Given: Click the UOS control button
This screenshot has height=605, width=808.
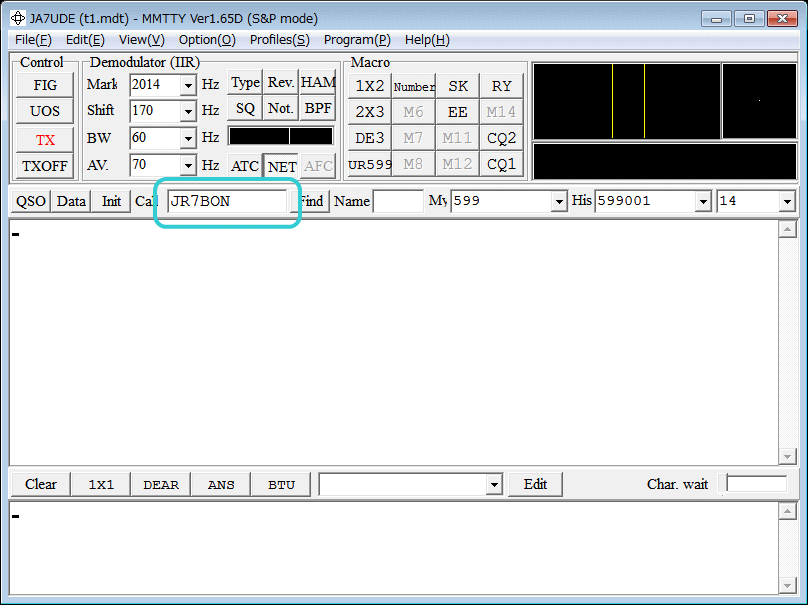Looking at the screenshot, I should (x=45, y=111).
